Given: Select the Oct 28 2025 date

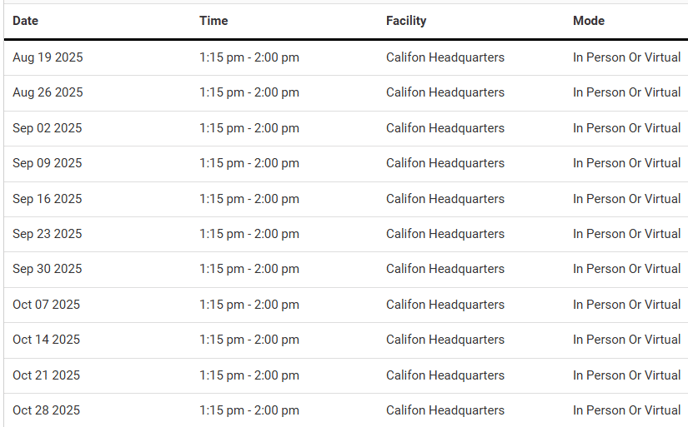Looking at the screenshot, I should (46, 410).
